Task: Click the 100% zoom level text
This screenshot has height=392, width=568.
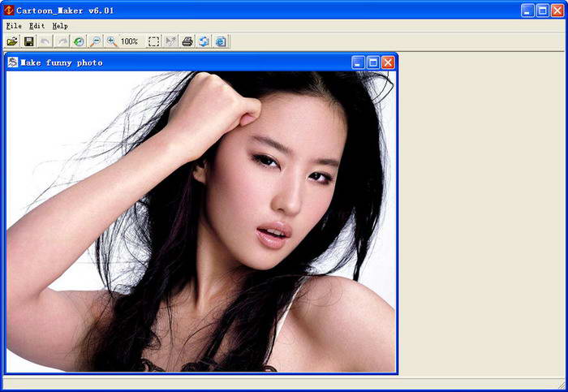Action: click(129, 41)
